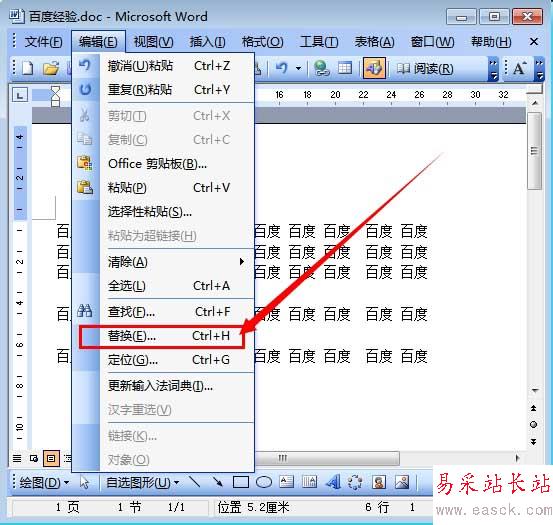553x525 pixels.
Task: Open the 文件(F) menu
Action: [x=43, y=42]
